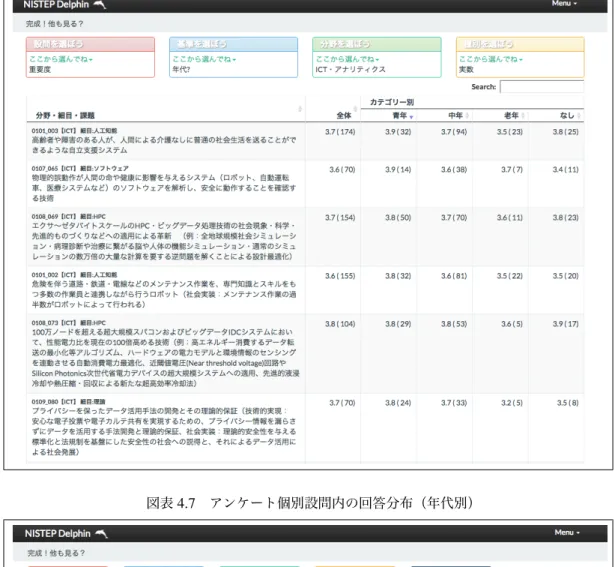Click the cell value 3.4 (11)
Viewport: 615px width, 567px height.
pos(565,169)
